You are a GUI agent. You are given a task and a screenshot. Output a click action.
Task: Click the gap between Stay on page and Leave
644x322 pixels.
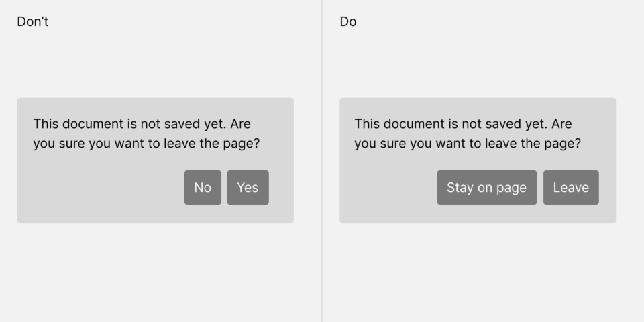click(540, 187)
